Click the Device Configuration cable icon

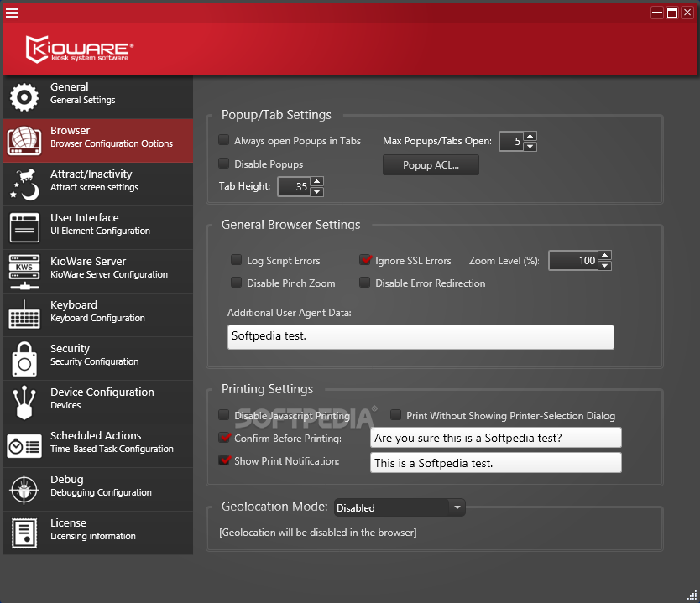click(x=24, y=403)
